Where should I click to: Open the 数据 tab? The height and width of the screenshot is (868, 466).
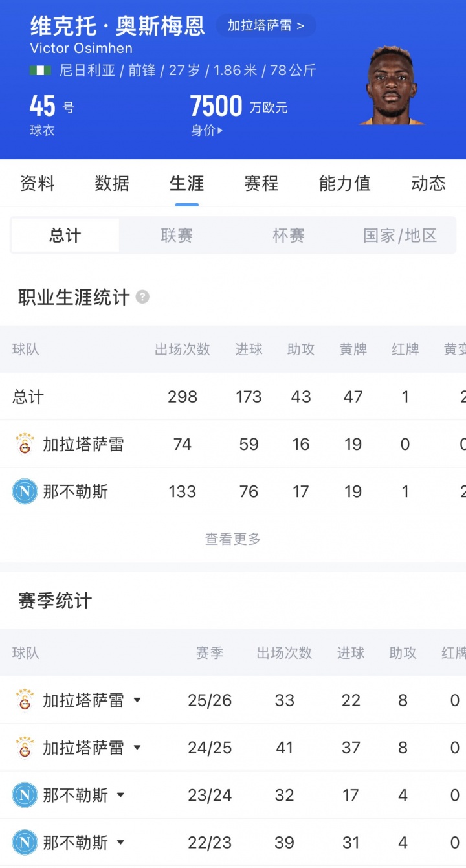point(112,183)
